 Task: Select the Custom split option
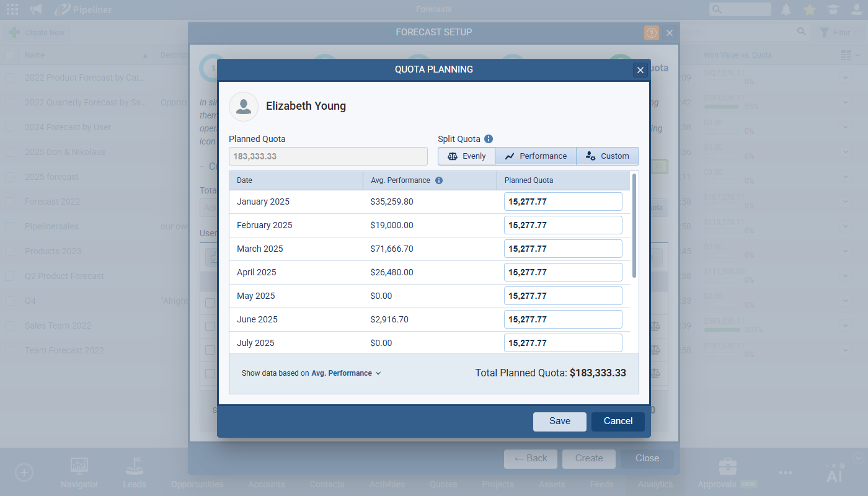click(x=607, y=156)
